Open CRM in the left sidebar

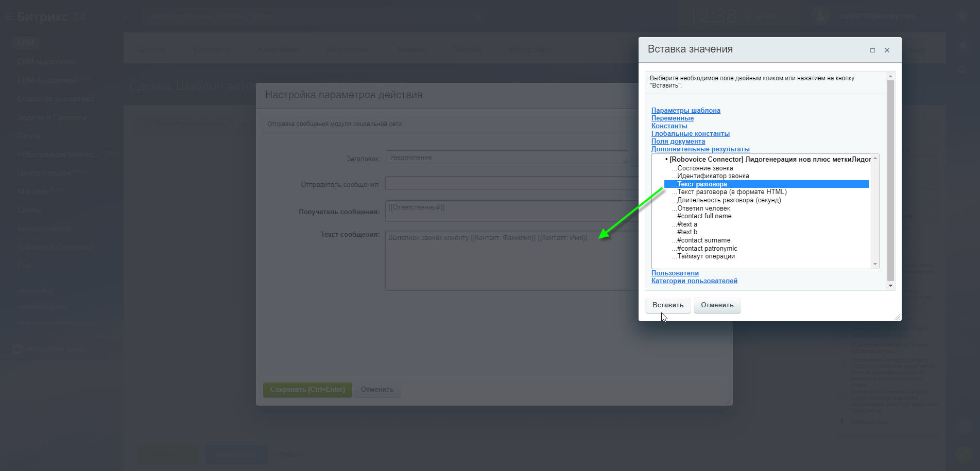(x=26, y=43)
